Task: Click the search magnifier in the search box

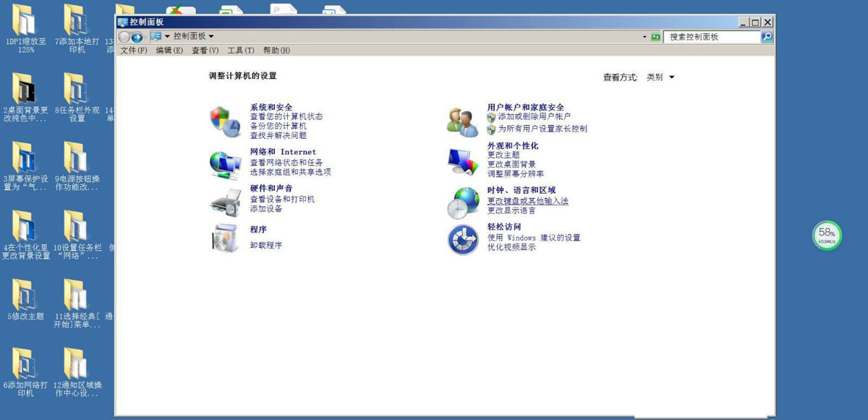Action: click(x=766, y=36)
